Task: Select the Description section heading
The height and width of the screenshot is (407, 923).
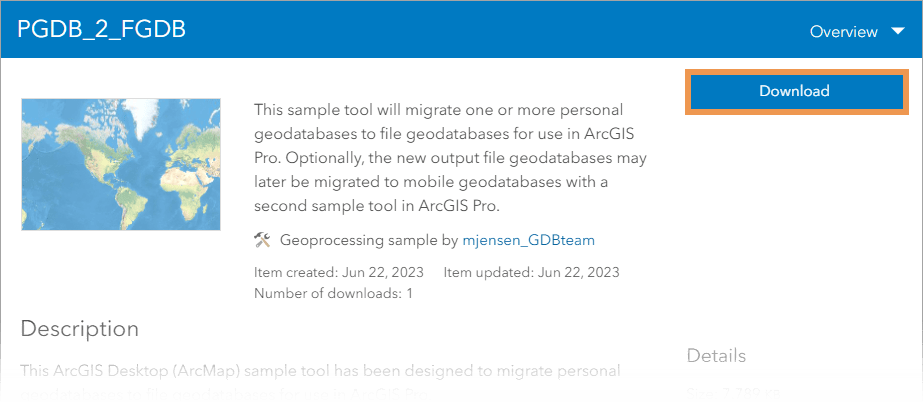Action: point(80,328)
